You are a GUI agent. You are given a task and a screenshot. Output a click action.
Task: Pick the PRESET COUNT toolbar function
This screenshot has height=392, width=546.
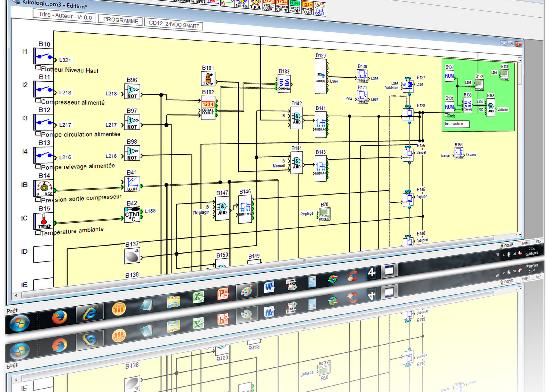pos(269,5)
